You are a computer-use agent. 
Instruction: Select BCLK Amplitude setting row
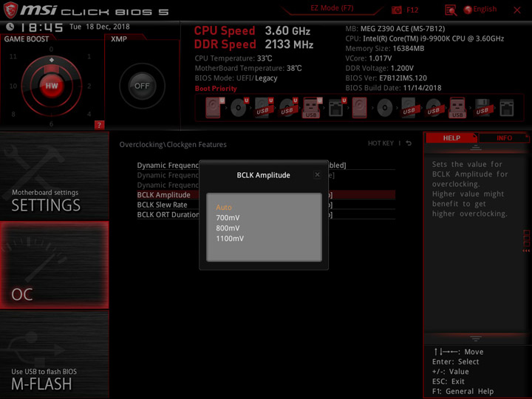point(266,195)
